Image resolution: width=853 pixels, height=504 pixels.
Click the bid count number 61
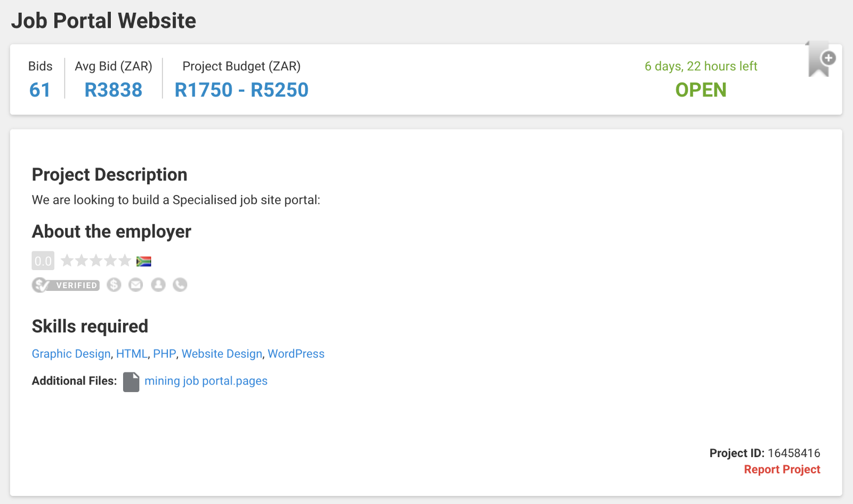[40, 90]
